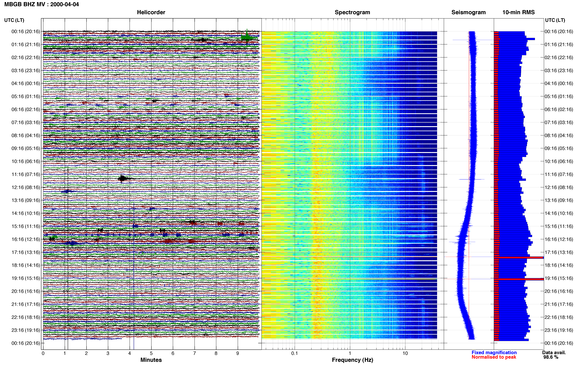This screenshot has width=588, height=368.
Task: Click the '9' tick on Minutes axis
Action: pos(238,353)
